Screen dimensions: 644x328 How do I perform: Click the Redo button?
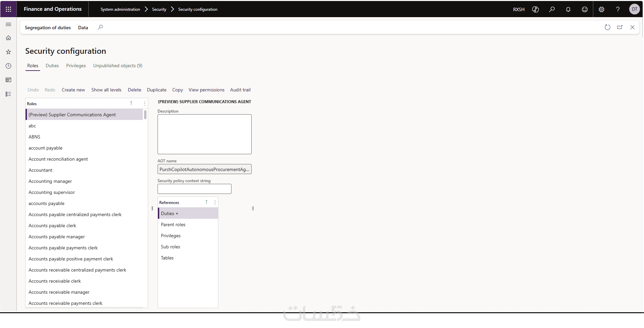pos(50,90)
